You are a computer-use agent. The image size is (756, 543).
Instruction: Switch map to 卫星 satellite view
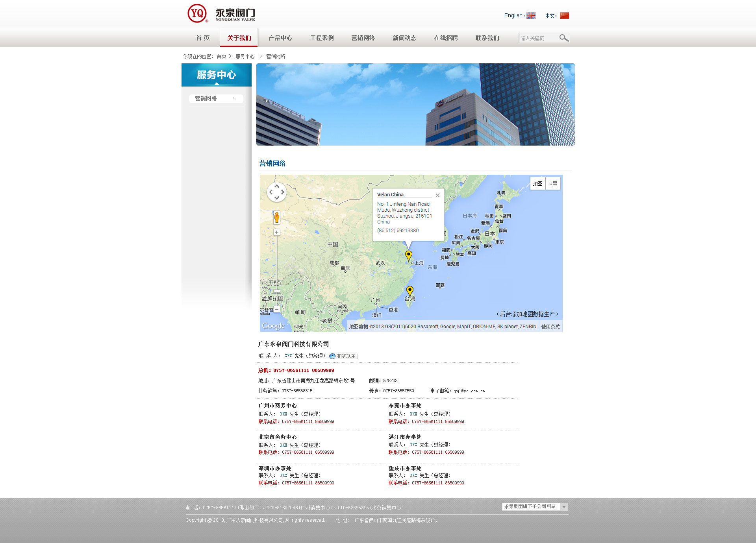click(552, 184)
